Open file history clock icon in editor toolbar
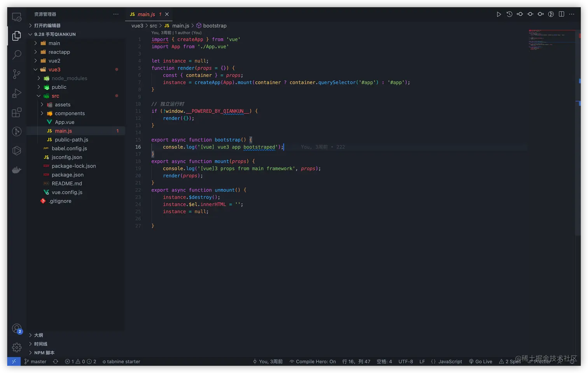Screen dimensions: 588x373 click(x=509, y=14)
